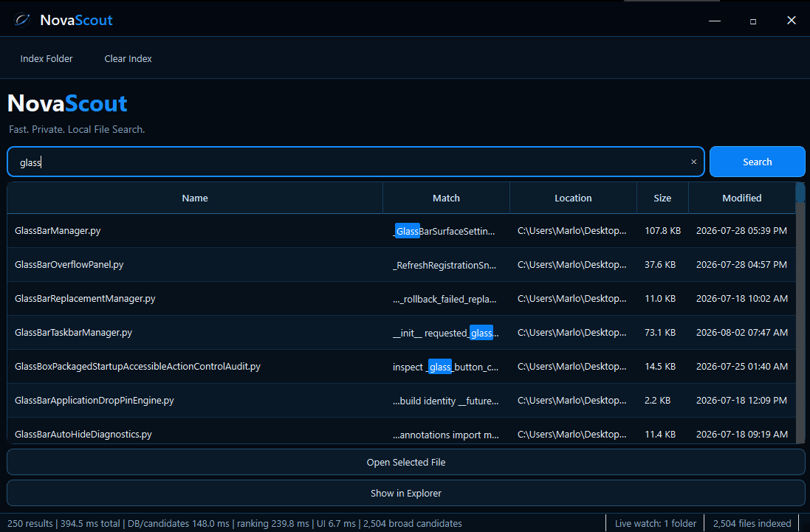Screen dimensions: 810x532
Task: Click the 11.0 KB size cell
Action: coord(663,299)
